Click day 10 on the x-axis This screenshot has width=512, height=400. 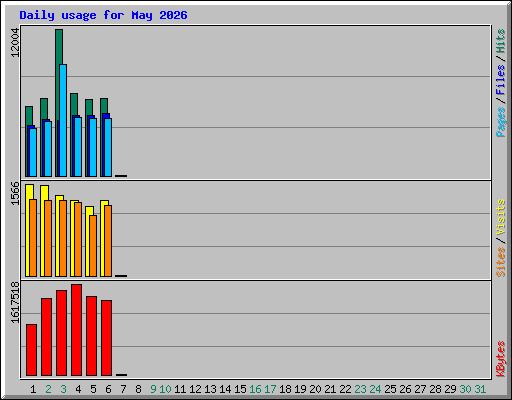pyautogui.click(x=165, y=389)
